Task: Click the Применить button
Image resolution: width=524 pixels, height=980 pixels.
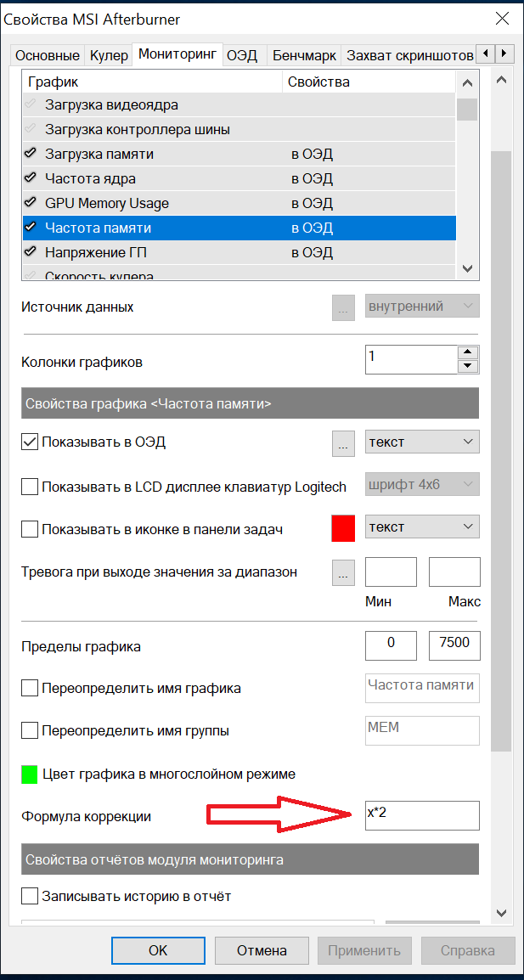Action: pyautogui.click(x=364, y=950)
